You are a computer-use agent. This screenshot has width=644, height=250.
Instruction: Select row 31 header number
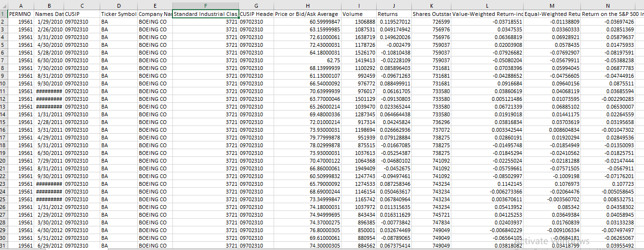[x=4, y=246]
